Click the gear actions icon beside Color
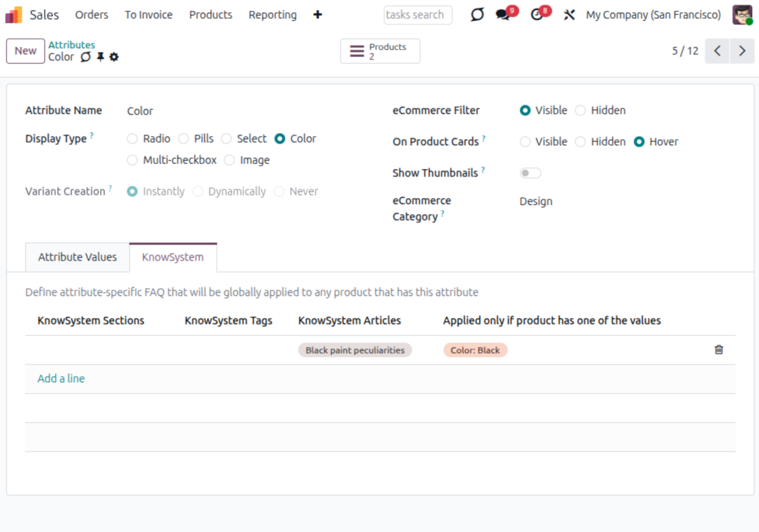Viewport: 759px width, 532px height. (x=114, y=57)
